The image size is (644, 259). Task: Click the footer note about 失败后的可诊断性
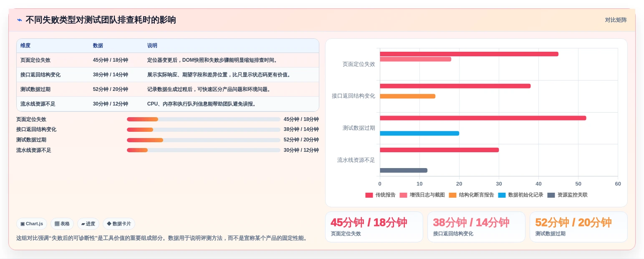(x=162, y=238)
